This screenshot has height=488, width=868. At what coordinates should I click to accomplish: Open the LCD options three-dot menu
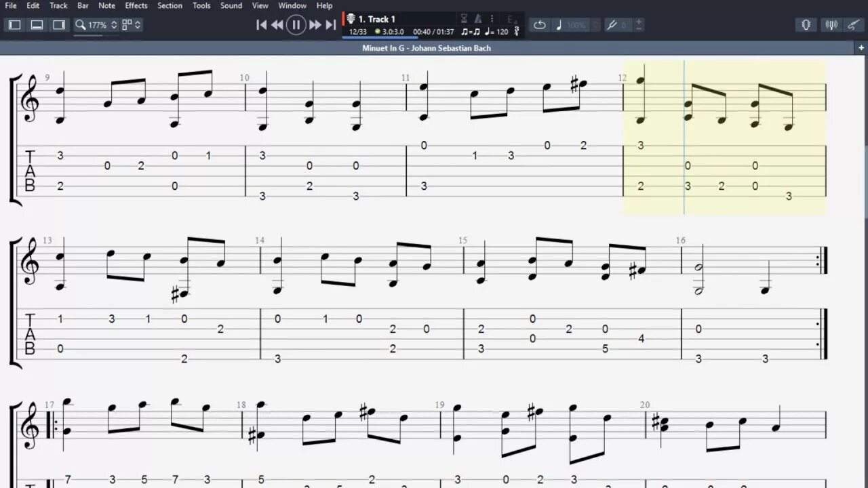(x=492, y=19)
